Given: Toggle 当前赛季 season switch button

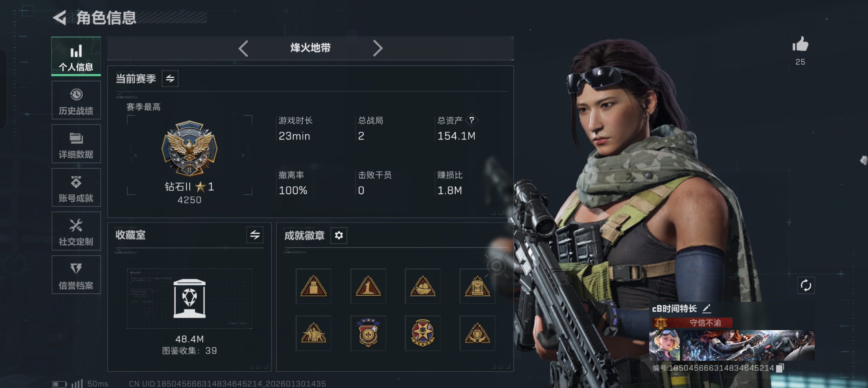Looking at the screenshot, I should (170, 79).
